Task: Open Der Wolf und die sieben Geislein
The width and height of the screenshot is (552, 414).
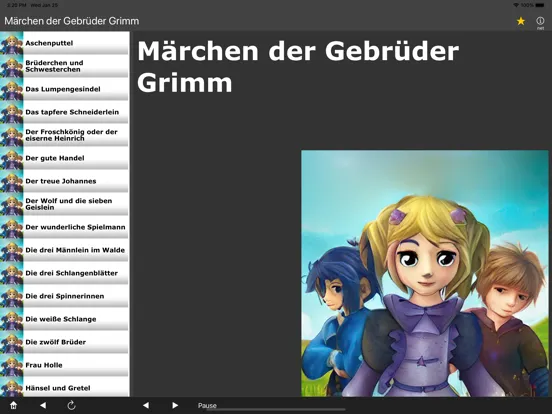Action: 65,204
